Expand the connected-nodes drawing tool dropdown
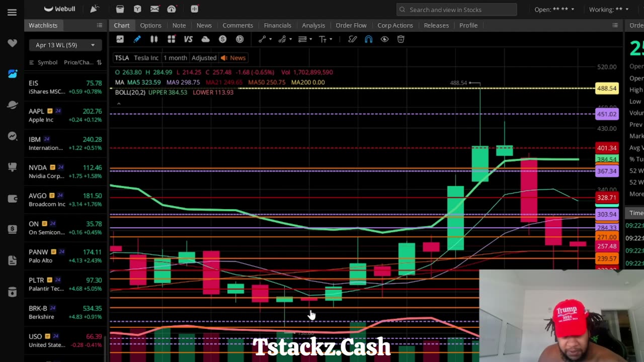 tap(291, 39)
